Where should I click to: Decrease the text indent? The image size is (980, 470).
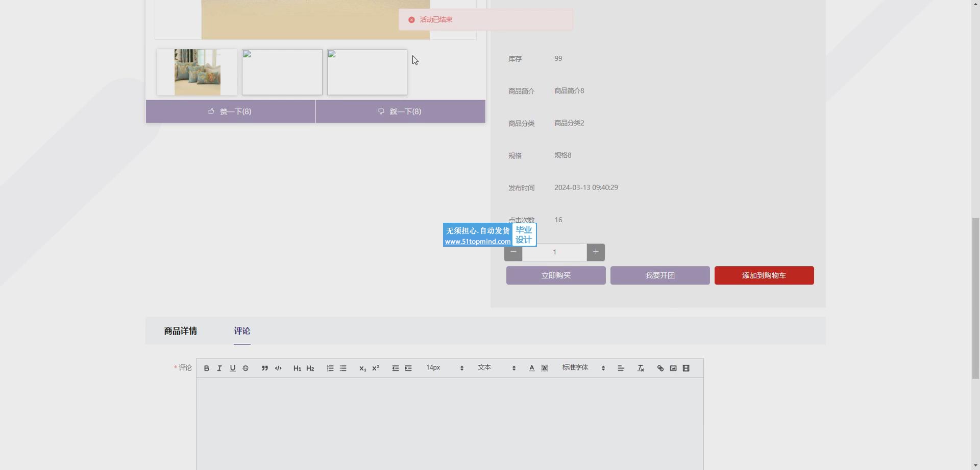(396, 368)
